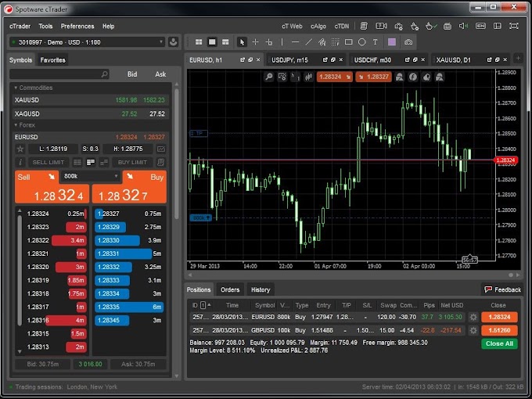Switch to the Favorites tab
This screenshot has height=399, width=532.
point(52,60)
